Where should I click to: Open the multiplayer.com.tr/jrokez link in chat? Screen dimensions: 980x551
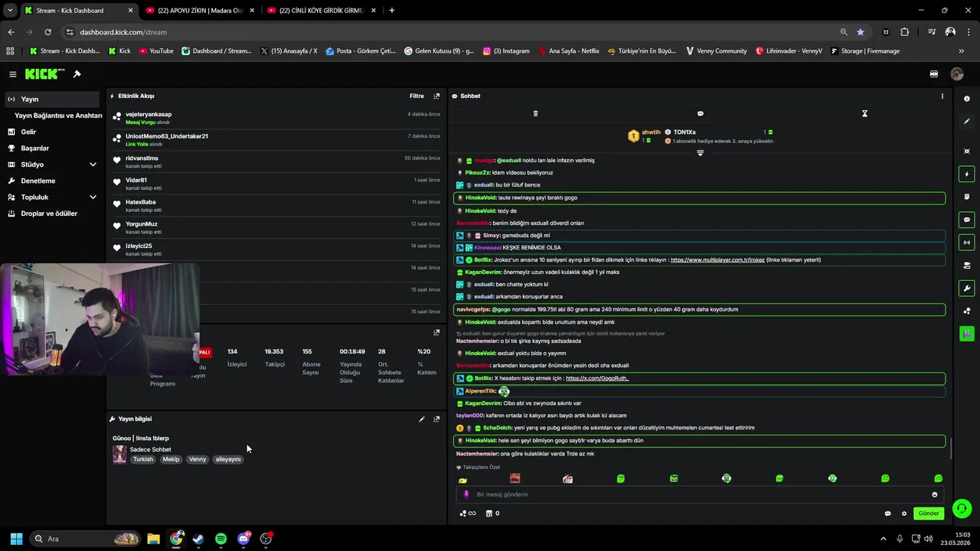(x=717, y=259)
